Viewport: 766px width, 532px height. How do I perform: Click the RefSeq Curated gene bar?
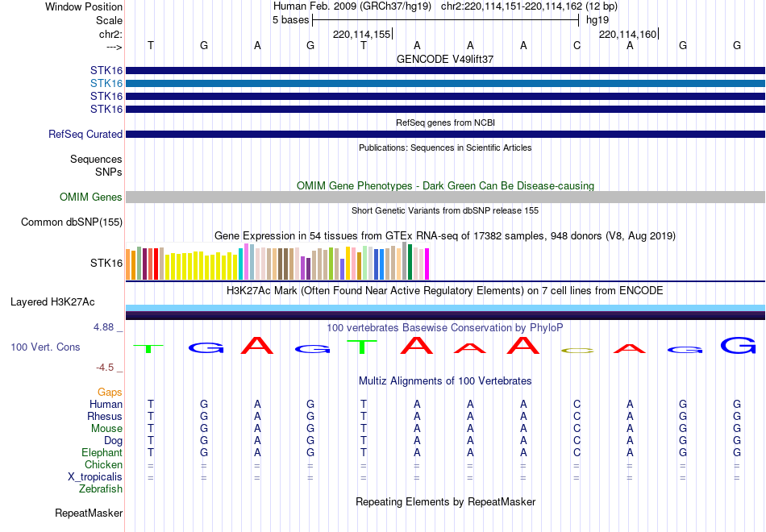point(445,135)
